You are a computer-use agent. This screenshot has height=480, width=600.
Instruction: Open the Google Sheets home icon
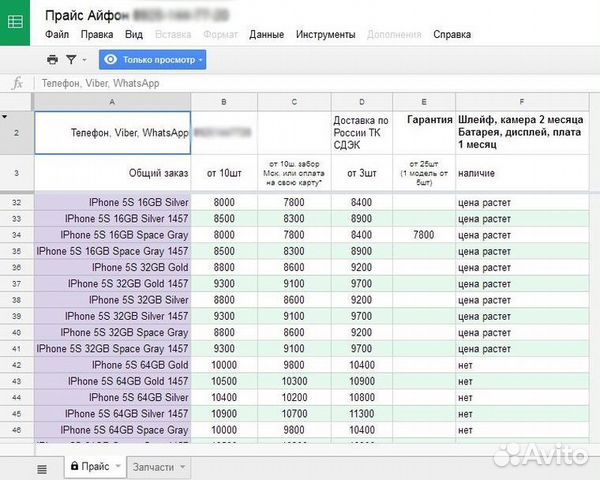click(15, 22)
